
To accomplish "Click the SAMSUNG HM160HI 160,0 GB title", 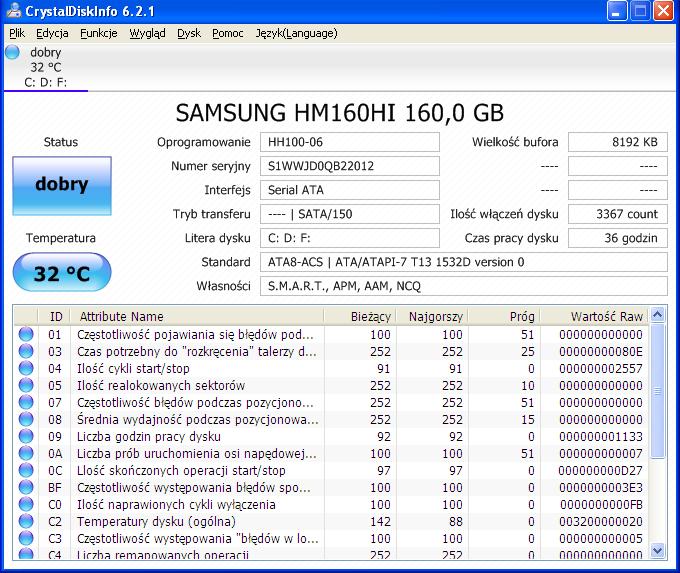I will [340, 113].
